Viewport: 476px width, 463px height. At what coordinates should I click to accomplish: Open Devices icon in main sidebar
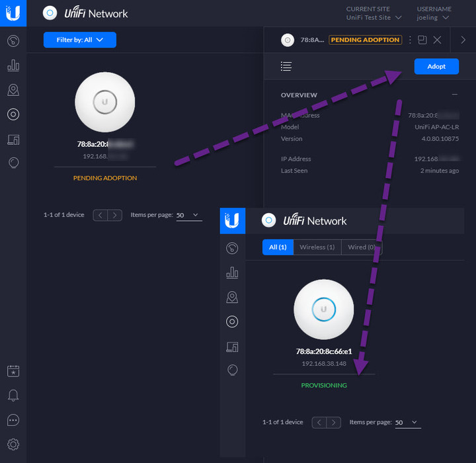13,114
